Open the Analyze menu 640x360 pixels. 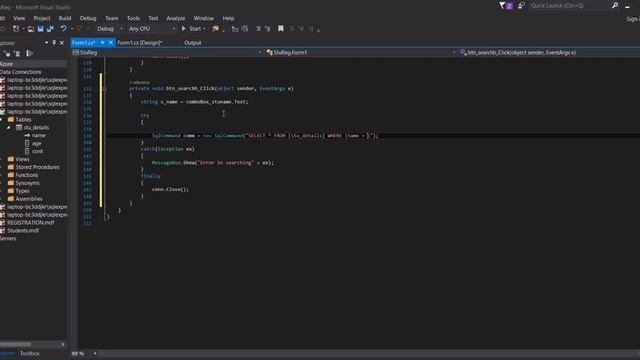pos(176,18)
